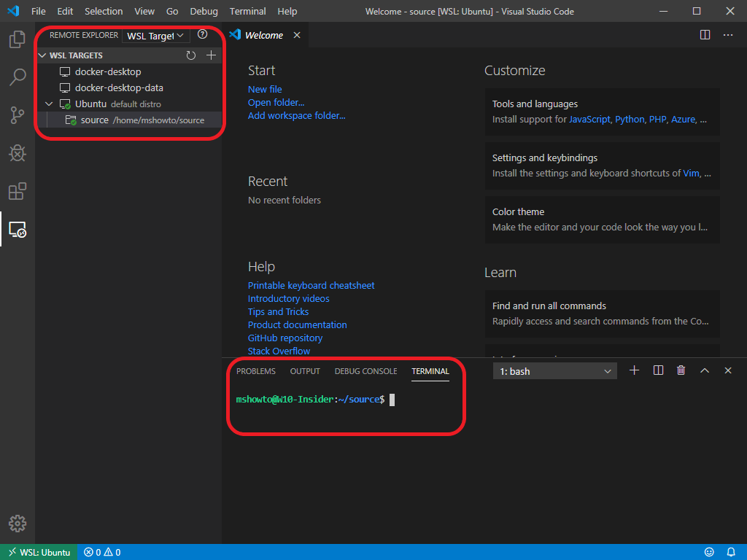Viewport: 747px width, 560px height.
Task: Add a new WSL distro with plus
Action: [211, 55]
